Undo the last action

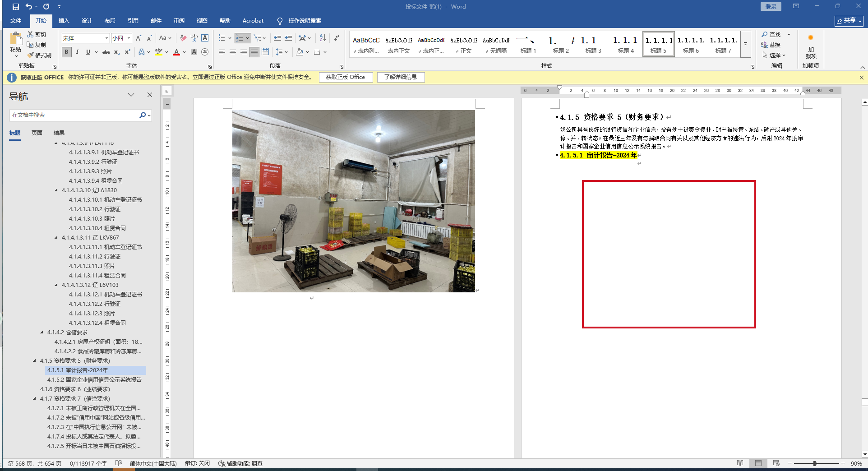(29, 7)
